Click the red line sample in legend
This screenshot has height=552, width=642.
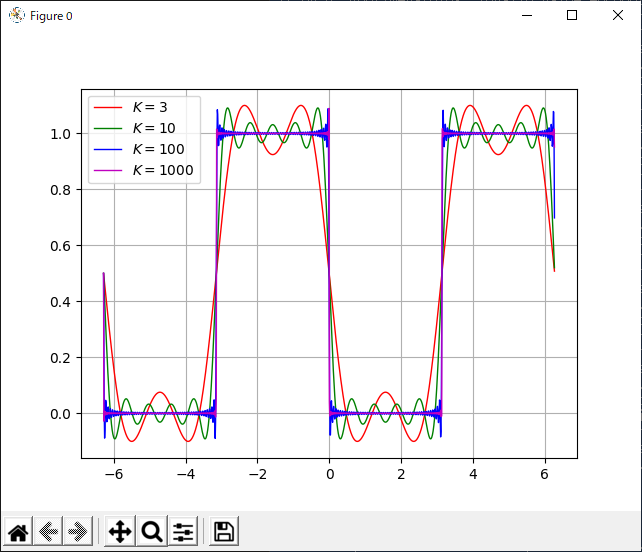108,106
